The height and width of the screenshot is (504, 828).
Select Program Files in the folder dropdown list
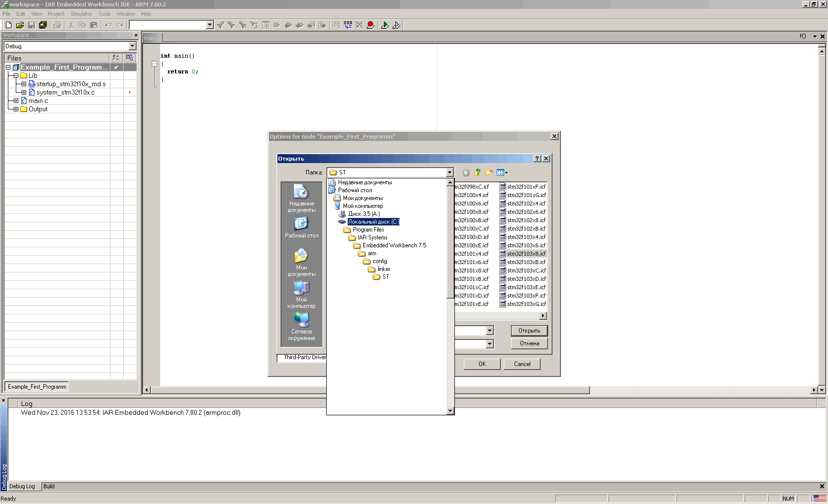(368, 230)
